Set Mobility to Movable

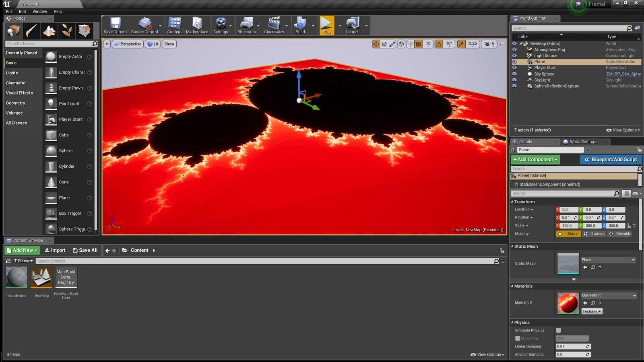point(619,234)
